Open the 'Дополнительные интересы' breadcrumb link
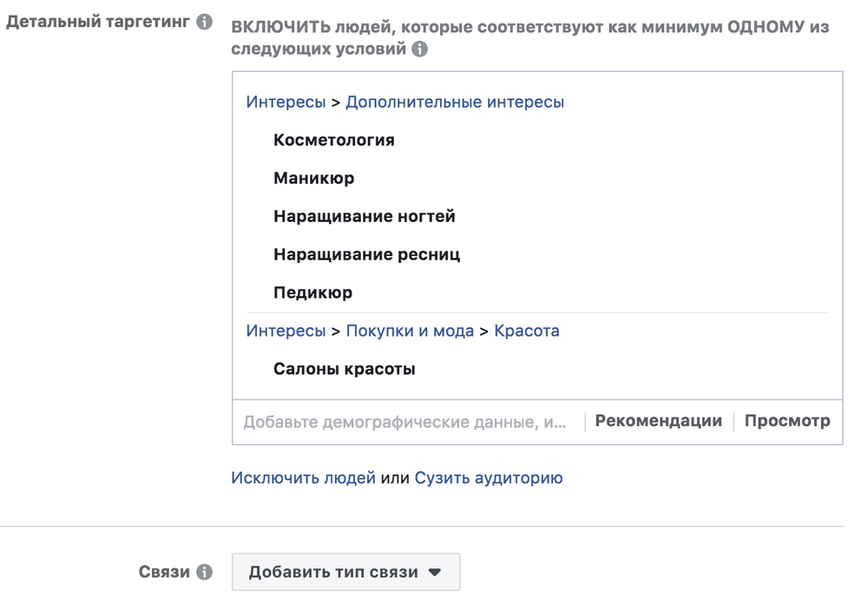Image resolution: width=868 pixels, height=610 pixels. [455, 102]
